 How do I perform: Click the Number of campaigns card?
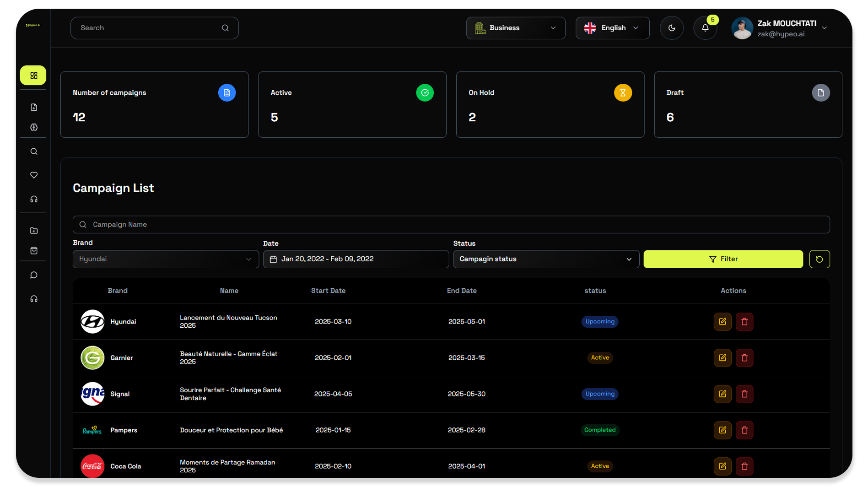click(x=154, y=105)
